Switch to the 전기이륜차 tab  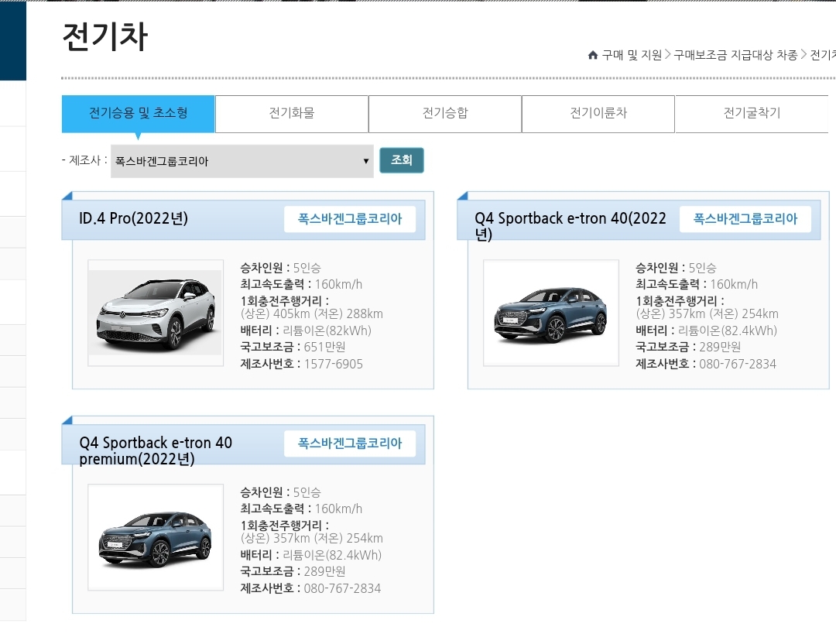pyautogui.click(x=598, y=114)
